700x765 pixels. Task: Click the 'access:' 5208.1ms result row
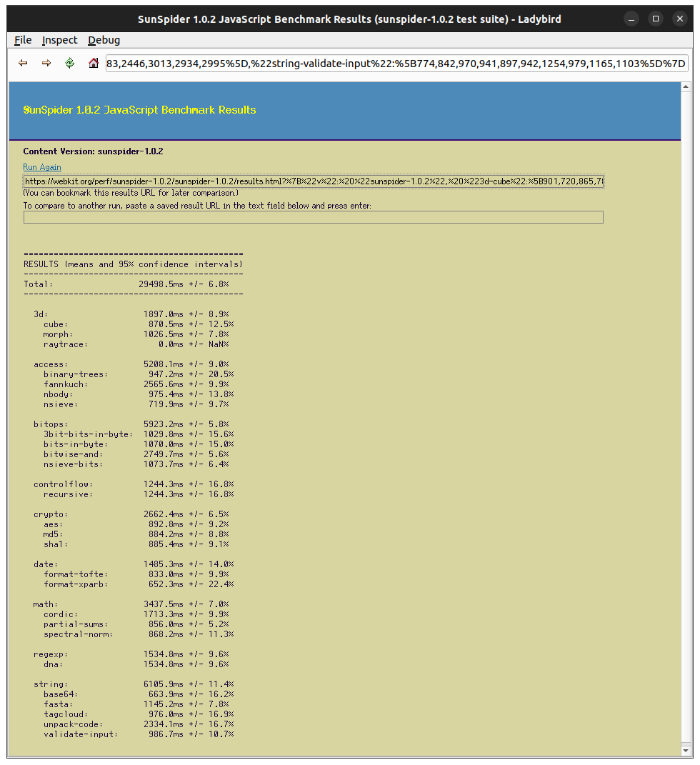pyautogui.click(x=131, y=364)
